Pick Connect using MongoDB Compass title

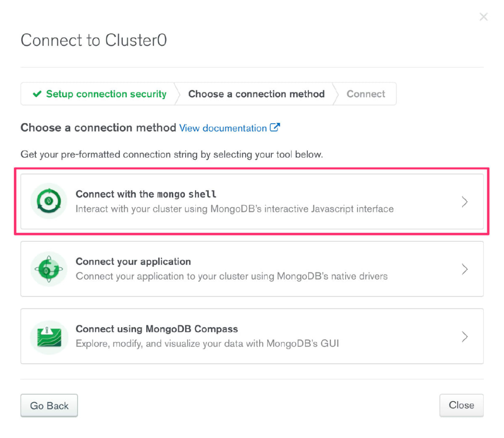pyautogui.click(x=157, y=329)
